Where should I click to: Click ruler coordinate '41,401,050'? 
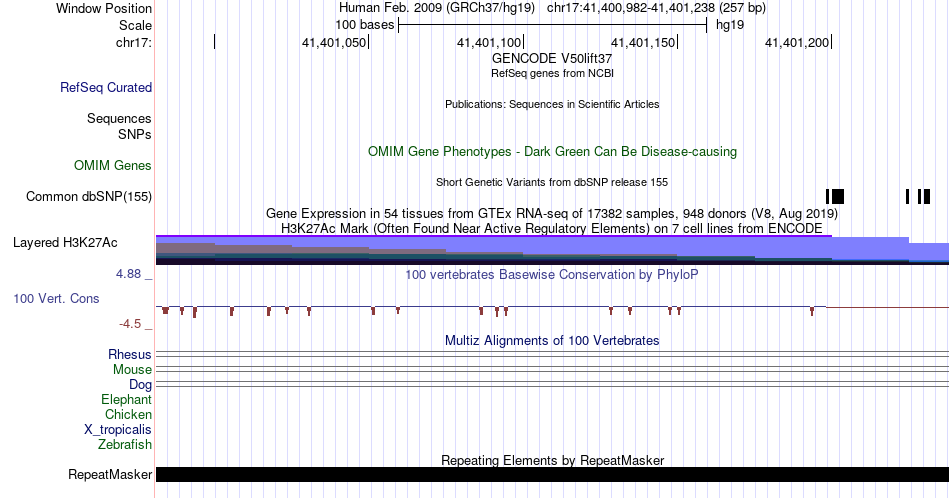334,42
